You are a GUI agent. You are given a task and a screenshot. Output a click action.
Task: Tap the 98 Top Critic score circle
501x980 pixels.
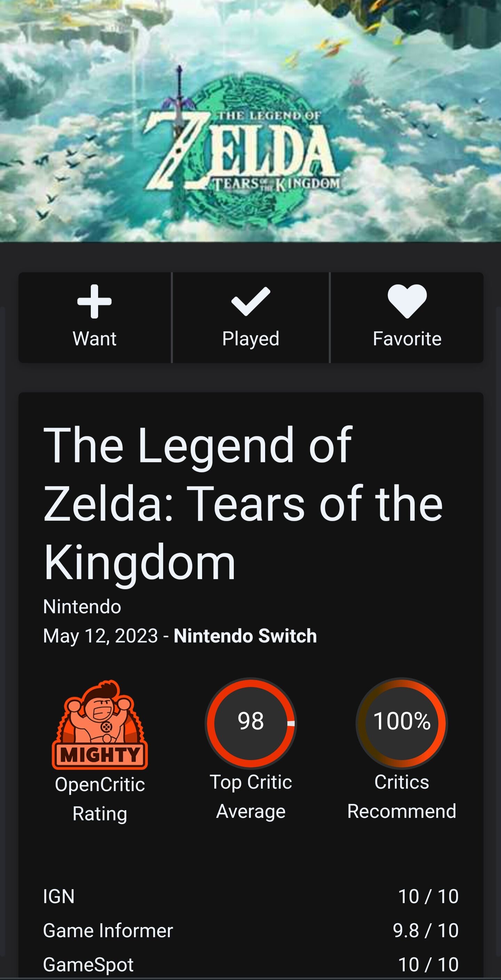[251, 723]
